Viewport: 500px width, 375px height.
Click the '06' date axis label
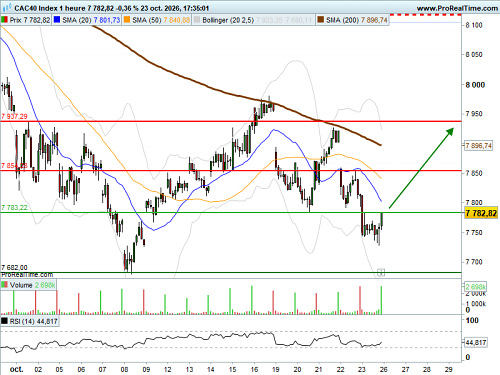[81, 369]
